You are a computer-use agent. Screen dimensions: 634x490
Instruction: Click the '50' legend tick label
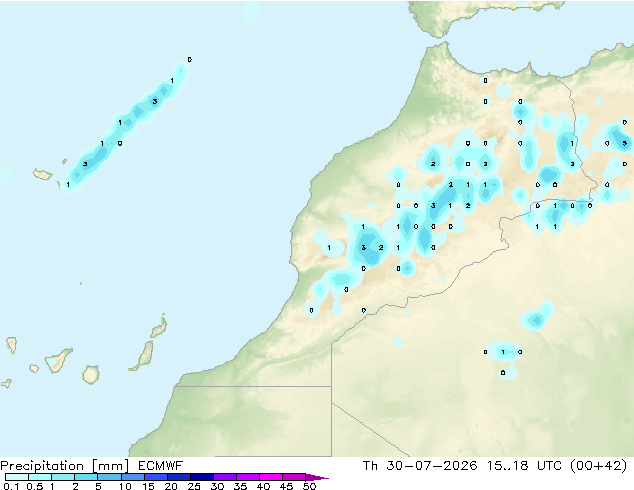pos(310,486)
